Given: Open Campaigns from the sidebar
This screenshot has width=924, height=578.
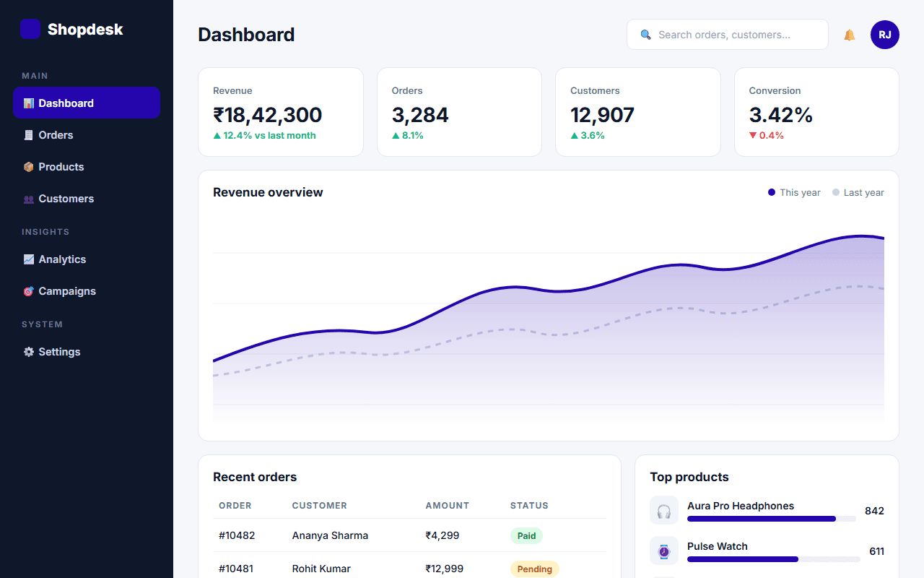Looking at the screenshot, I should point(87,291).
